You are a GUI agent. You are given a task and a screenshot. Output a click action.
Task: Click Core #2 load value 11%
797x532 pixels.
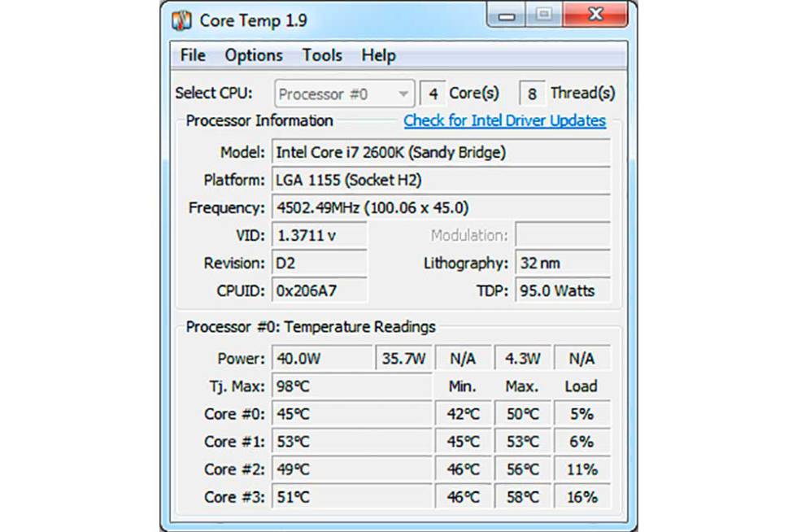[582, 469]
